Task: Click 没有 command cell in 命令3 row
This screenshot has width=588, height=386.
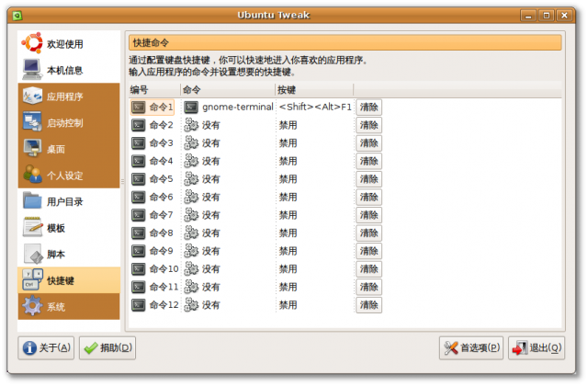Action: tap(210, 143)
